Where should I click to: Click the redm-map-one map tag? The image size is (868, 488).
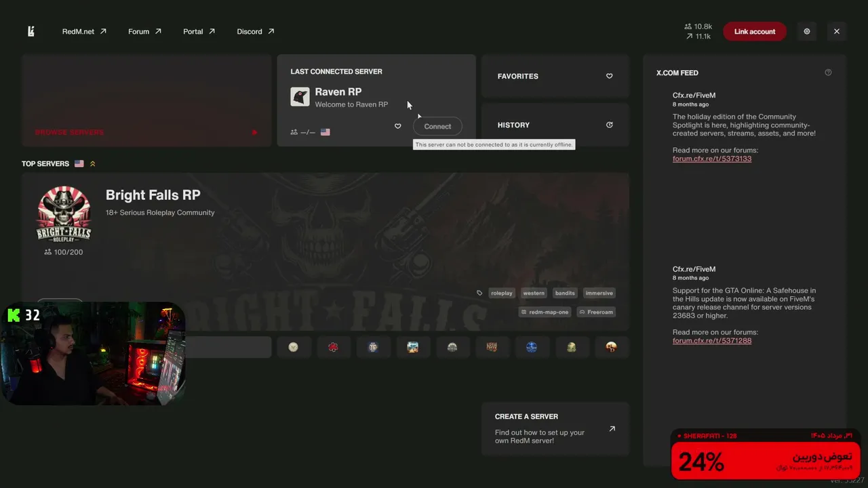pos(545,312)
